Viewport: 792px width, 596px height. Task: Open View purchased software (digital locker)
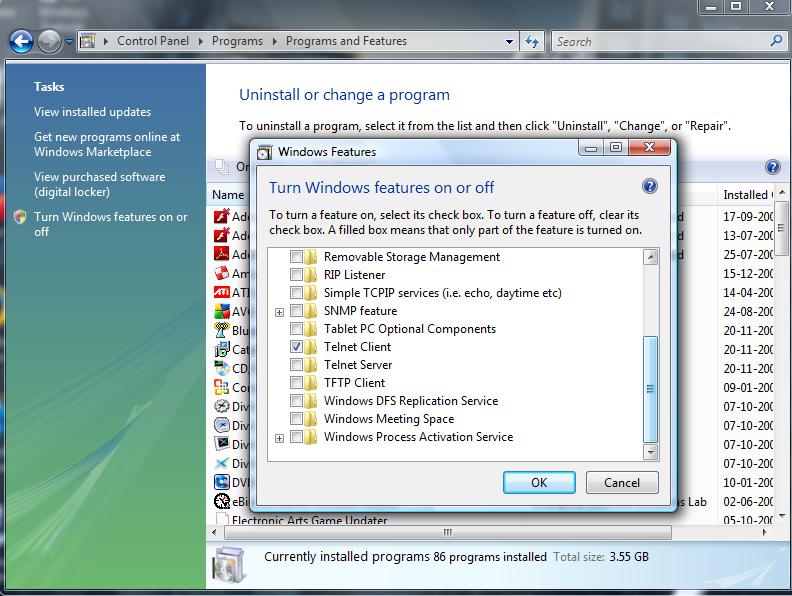(100, 184)
